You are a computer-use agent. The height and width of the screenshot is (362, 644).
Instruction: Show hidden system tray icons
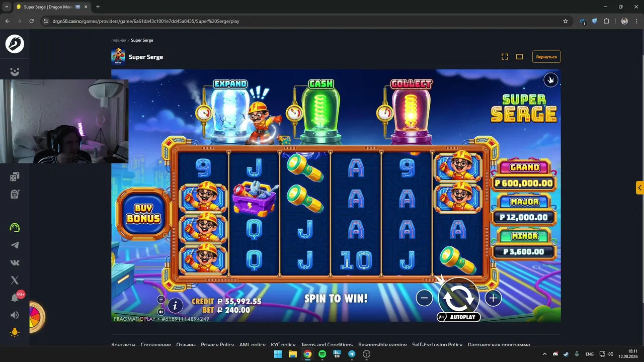[x=544, y=354]
